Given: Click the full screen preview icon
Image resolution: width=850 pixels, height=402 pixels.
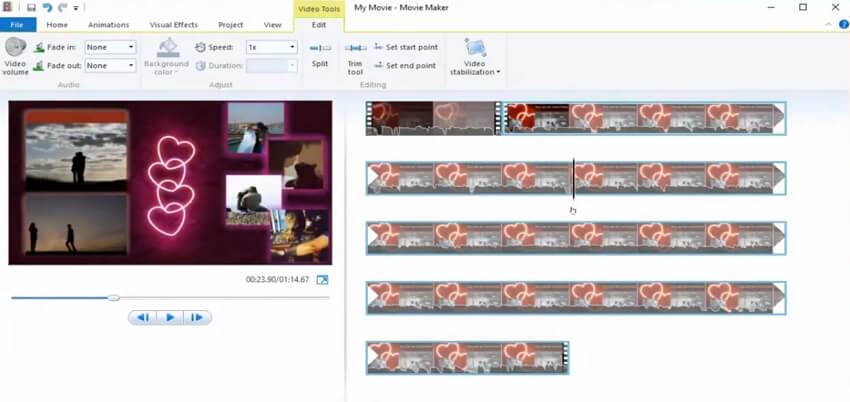Looking at the screenshot, I should coord(322,280).
